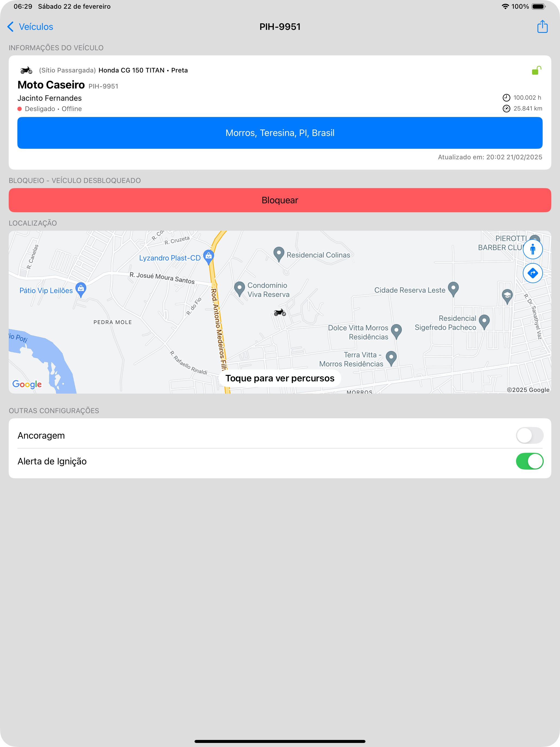Open Street View pegman icon on map
The image size is (560, 747).
(533, 249)
